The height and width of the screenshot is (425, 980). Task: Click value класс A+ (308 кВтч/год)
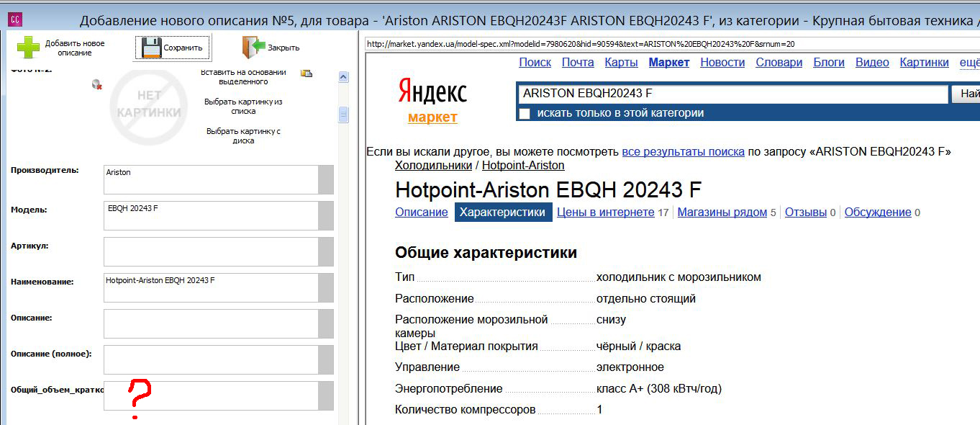click(659, 389)
